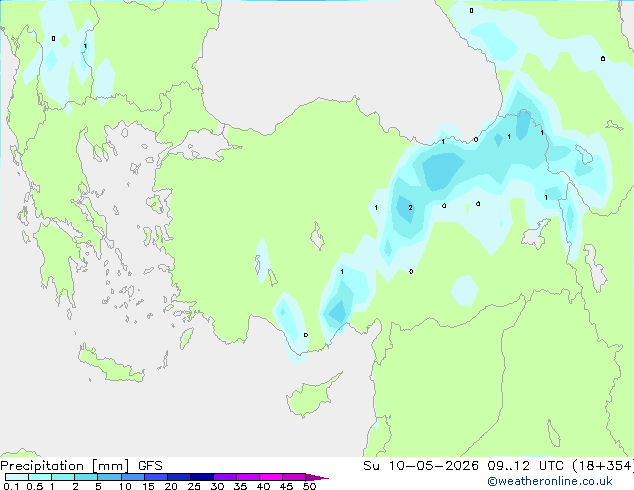Click the legend swatch between 35 and 40
Viewport: 634px width, 490px height.
click(x=248, y=477)
